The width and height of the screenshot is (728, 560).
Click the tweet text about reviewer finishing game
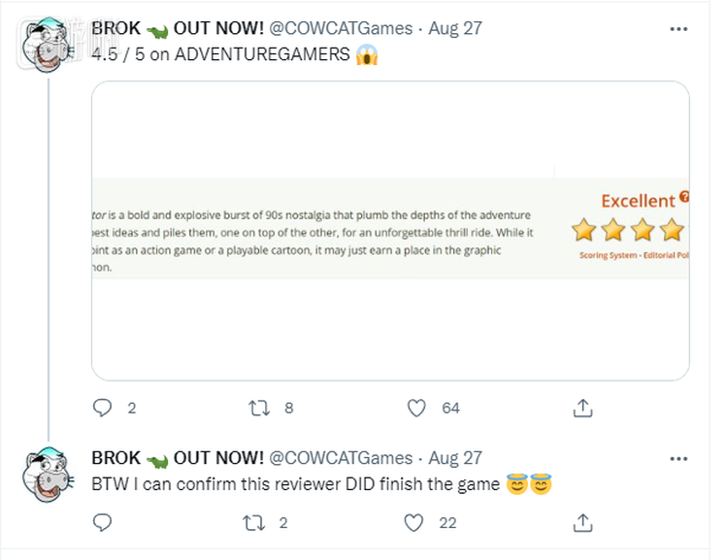point(296,484)
